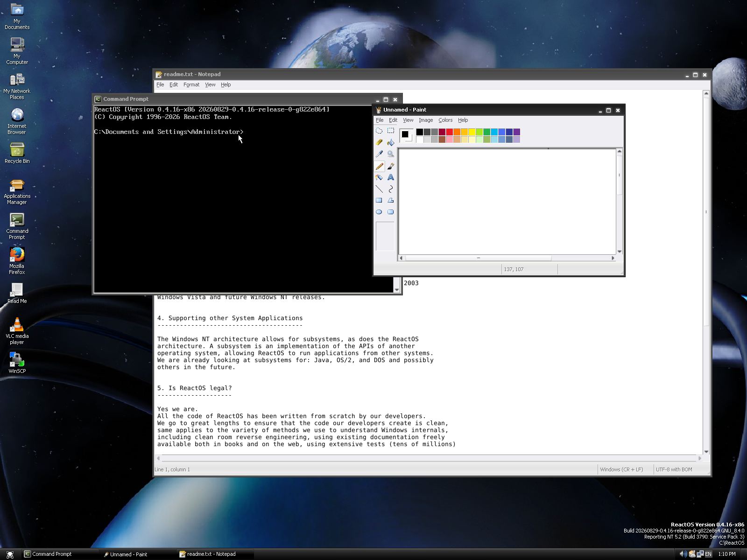Open Paint's Image menu

point(426,120)
